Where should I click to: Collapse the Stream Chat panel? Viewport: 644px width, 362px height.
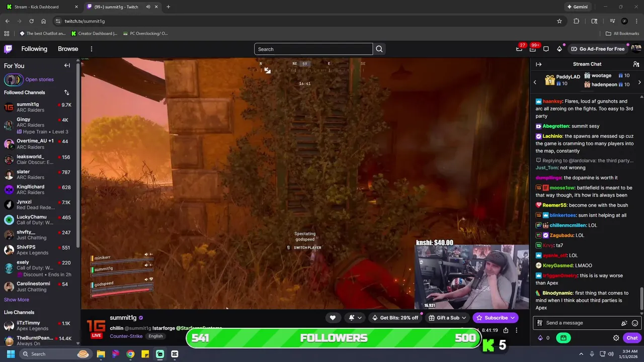click(538, 64)
